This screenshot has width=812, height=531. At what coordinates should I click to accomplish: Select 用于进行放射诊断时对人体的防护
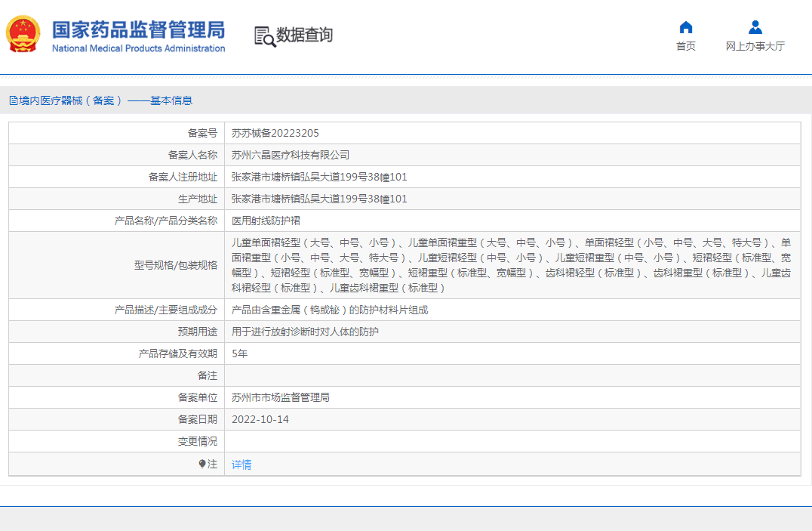tap(305, 332)
